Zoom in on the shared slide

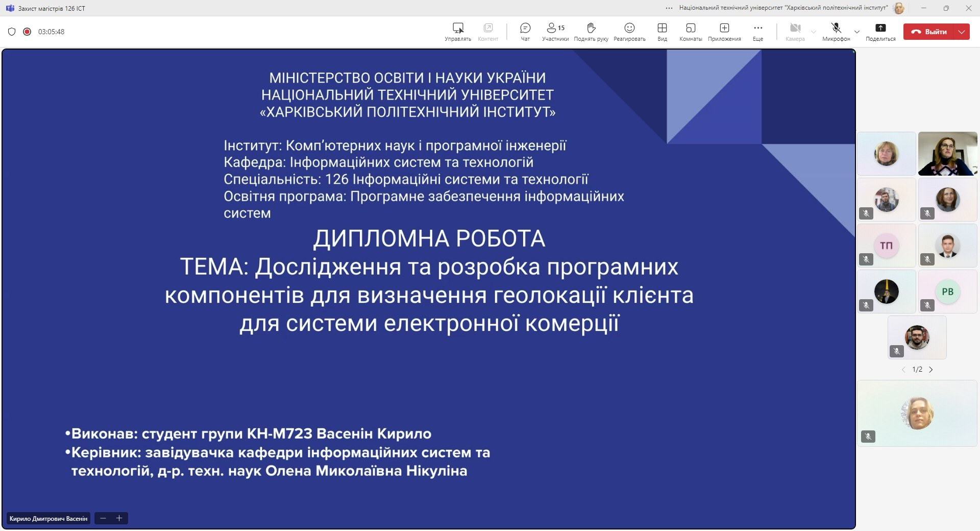click(x=119, y=518)
